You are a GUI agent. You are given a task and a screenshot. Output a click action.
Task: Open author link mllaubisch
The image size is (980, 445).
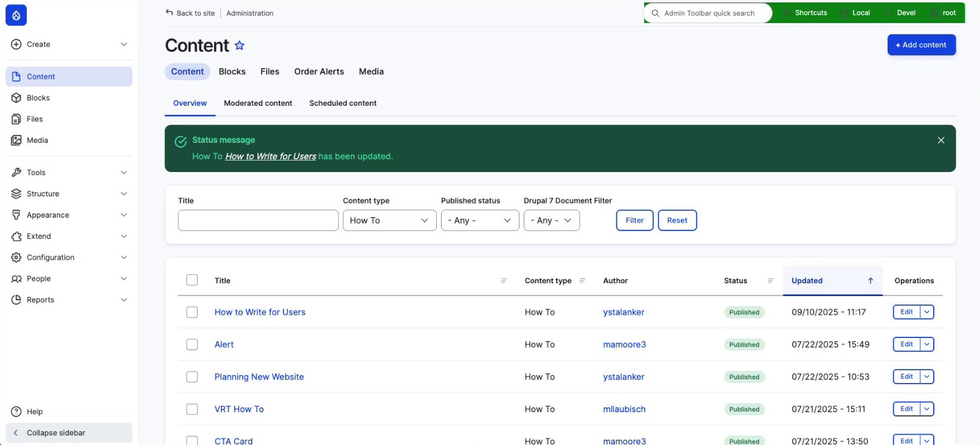pos(624,409)
